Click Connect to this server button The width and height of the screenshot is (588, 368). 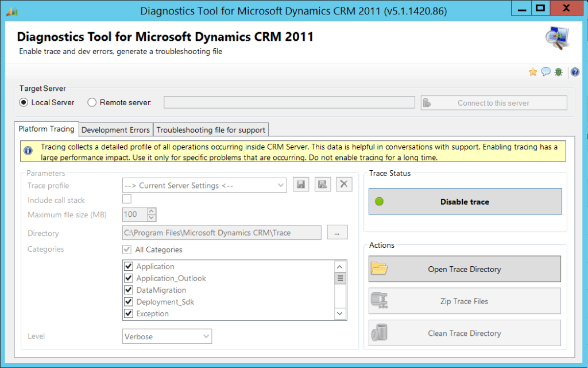494,103
